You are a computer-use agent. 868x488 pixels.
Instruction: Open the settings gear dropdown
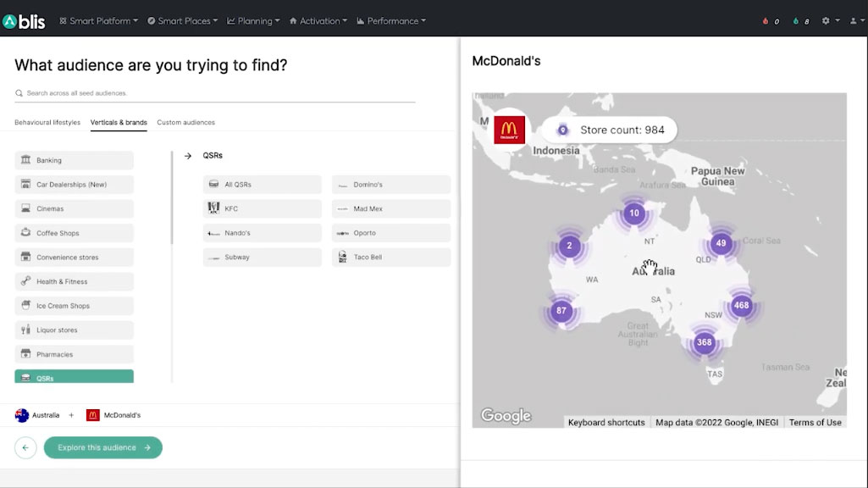tap(831, 21)
